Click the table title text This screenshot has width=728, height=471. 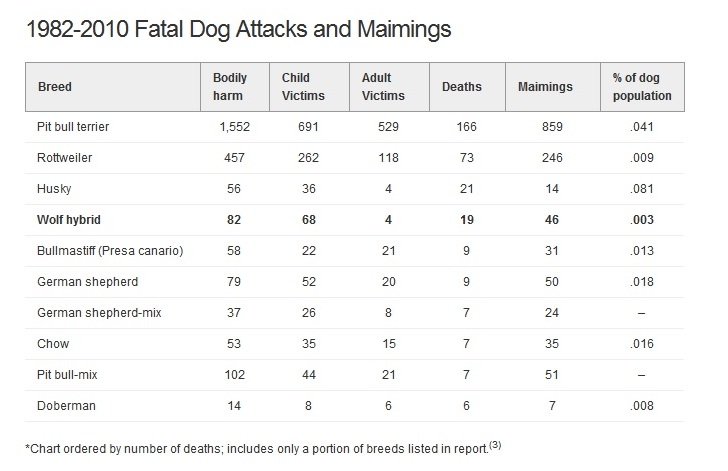tap(236, 29)
